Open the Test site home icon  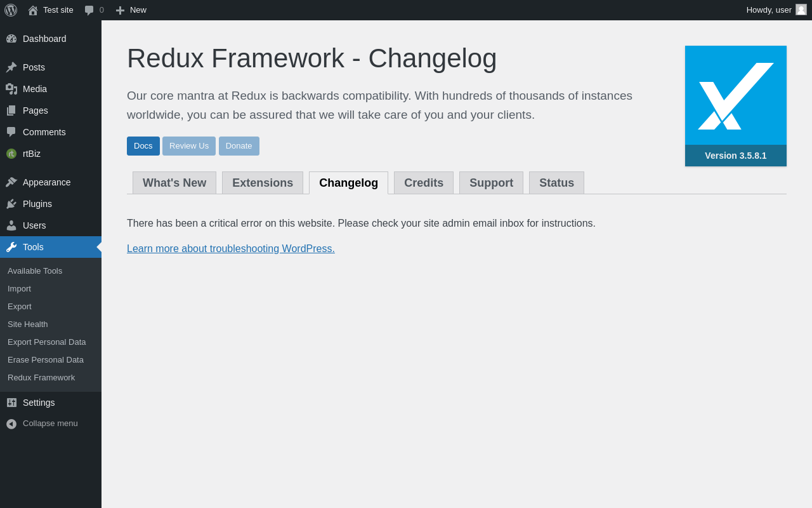point(33,10)
